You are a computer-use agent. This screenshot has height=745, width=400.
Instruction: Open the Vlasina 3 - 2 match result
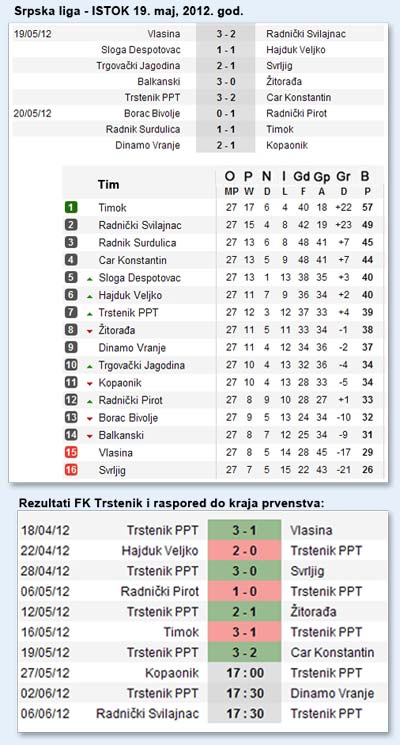[x=226, y=34]
